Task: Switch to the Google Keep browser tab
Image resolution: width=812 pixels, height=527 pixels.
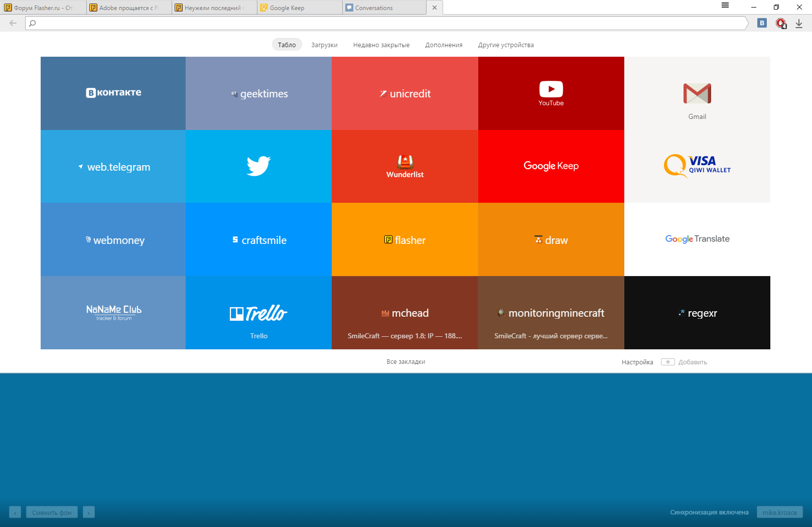Action: pyautogui.click(x=300, y=8)
